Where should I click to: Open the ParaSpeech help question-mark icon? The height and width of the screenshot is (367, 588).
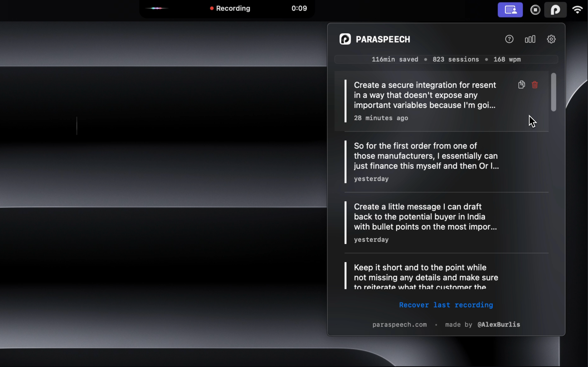[x=509, y=39]
